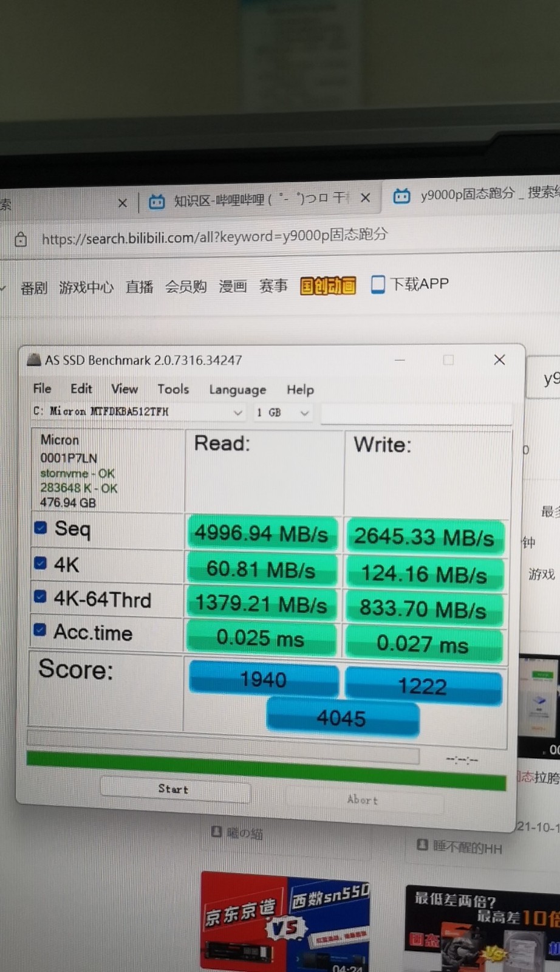Click the Seq read result 4996.94 MB/s
Image resolution: width=560 pixels, height=972 pixels.
[x=261, y=534]
